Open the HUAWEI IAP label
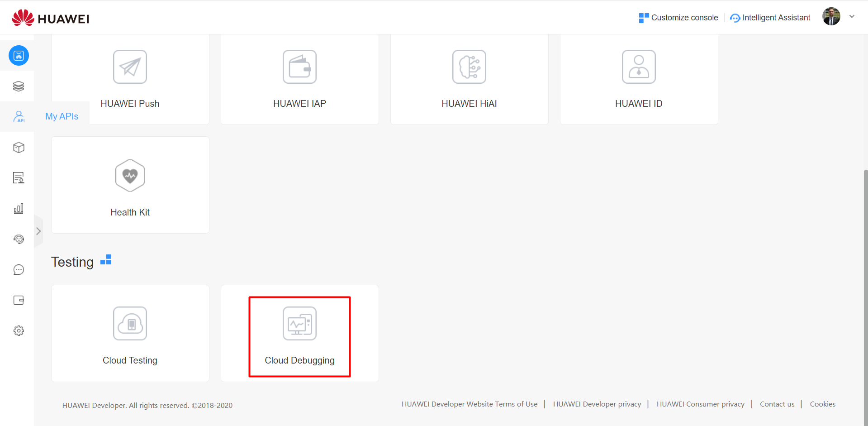 pyautogui.click(x=299, y=104)
